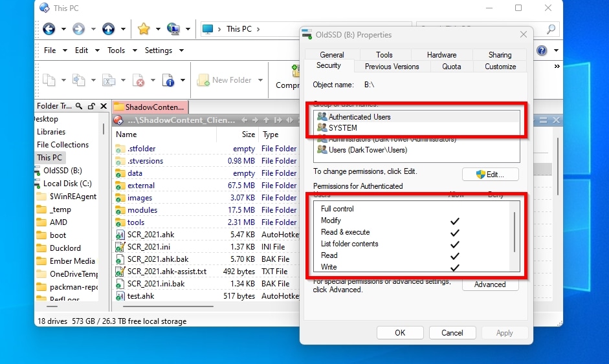The width and height of the screenshot is (609, 364).
Task: Select the Sharing tab in Properties
Action: tap(500, 55)
